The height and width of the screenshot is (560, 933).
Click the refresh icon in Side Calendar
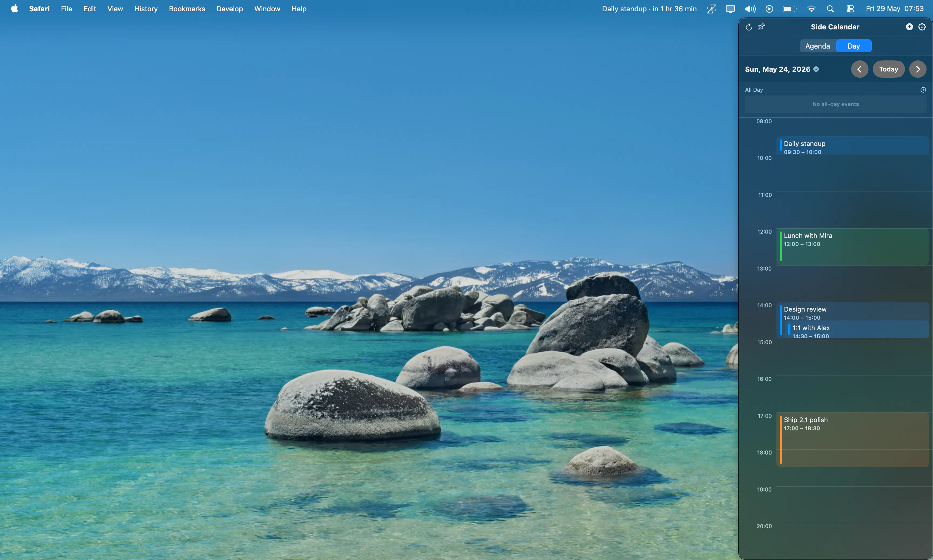click(749, 27)
